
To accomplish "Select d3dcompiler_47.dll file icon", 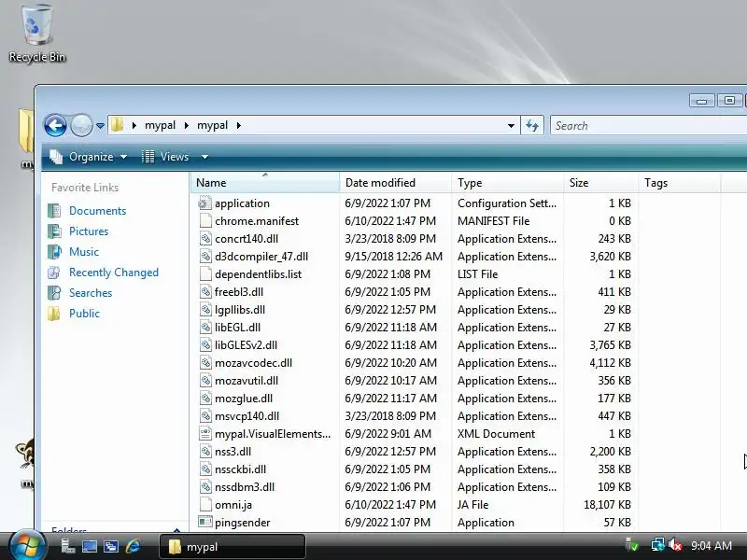I will click(x=204, y=256).
